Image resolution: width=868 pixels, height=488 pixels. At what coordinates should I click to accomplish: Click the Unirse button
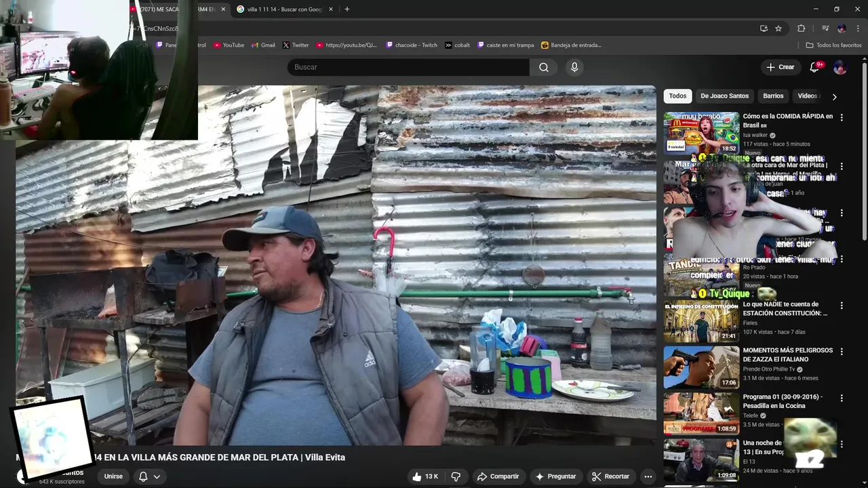pos(113,476)
